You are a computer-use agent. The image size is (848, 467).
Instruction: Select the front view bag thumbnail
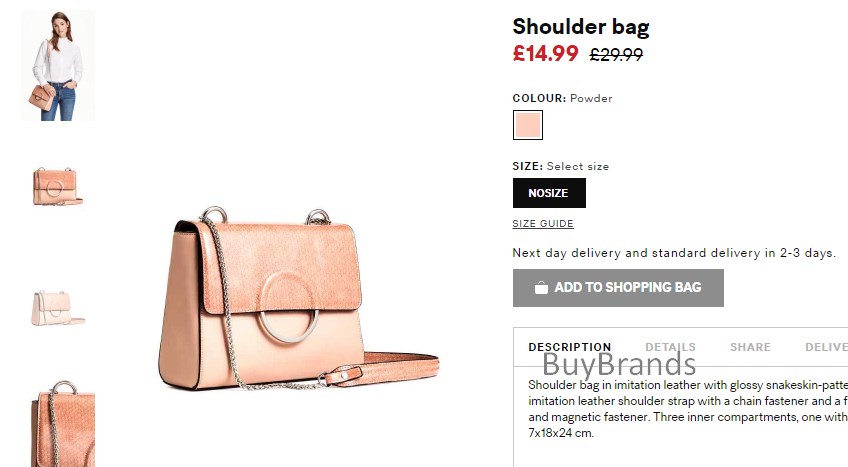pos(57,186)
